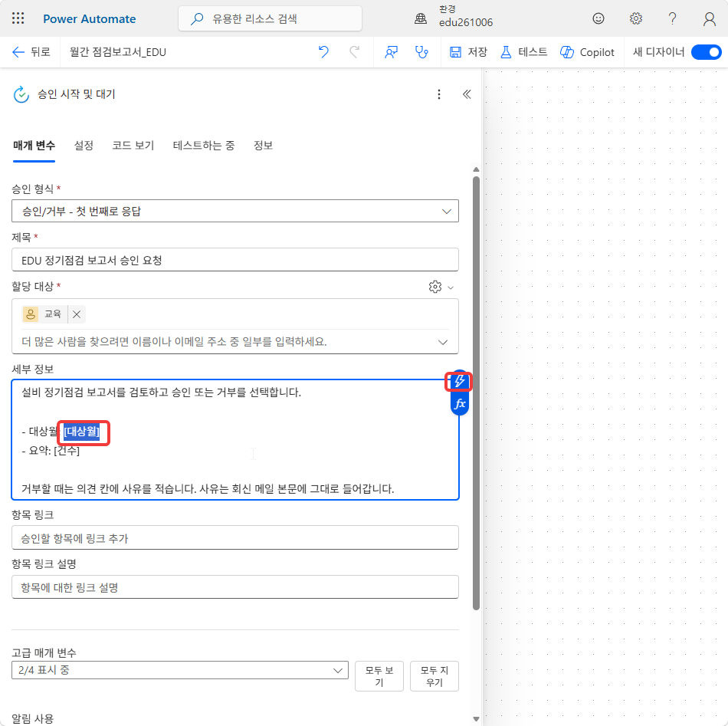This screenshot has width=728, height=726.
Task: Open the user account icon
Action: coord(709,18)
